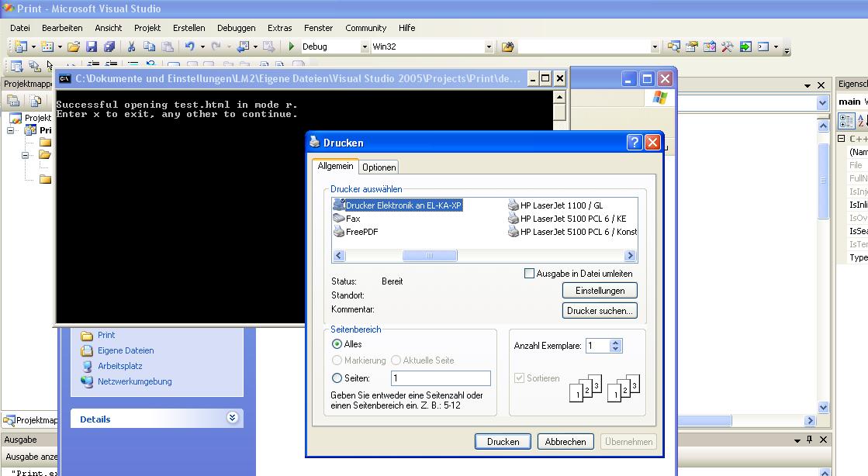Click the Undo arrow icon
Screen dimensions: 868x476
click(x=189, y=47)
